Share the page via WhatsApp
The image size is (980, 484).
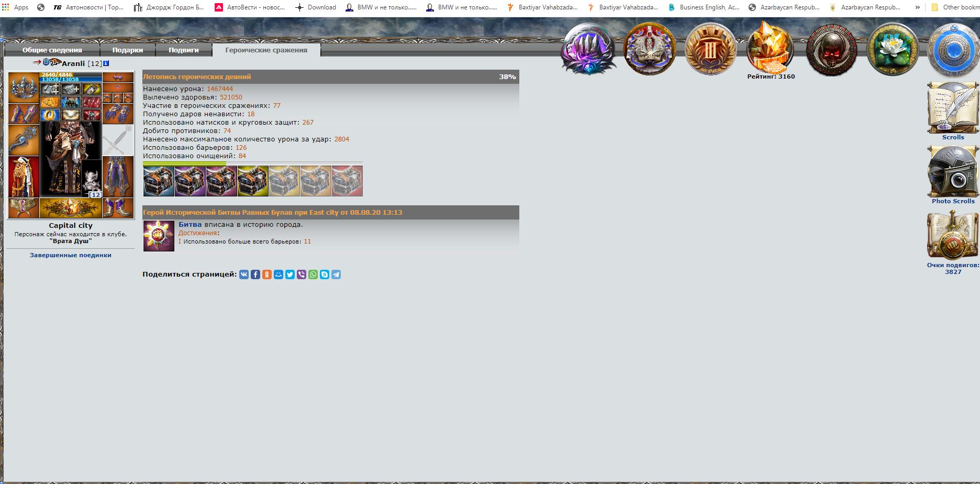pyautogui.click(x=313, y=274)
